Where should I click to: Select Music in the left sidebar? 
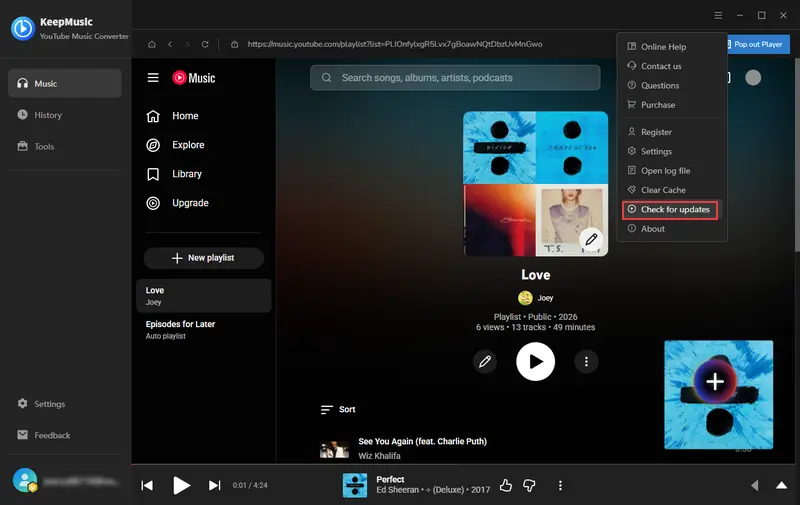click(65, 83)
